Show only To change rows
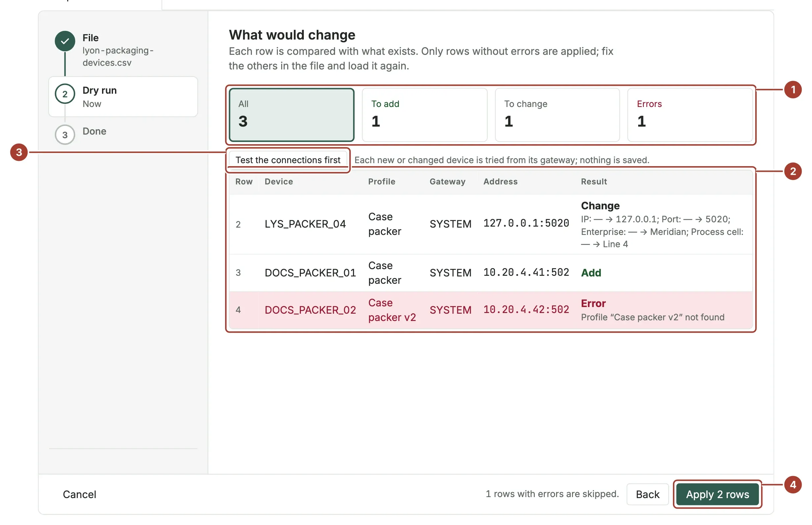 [x=557, y=115]
